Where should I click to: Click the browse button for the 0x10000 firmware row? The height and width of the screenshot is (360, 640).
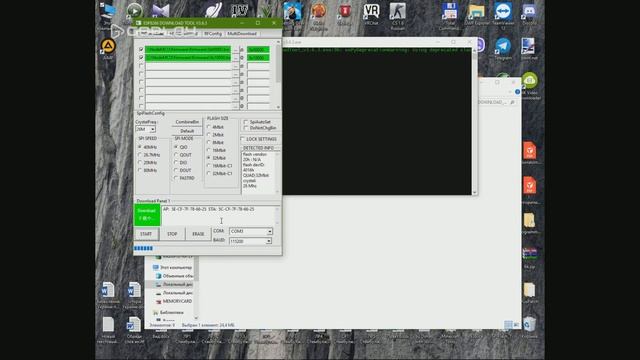(x=236, y=58)
